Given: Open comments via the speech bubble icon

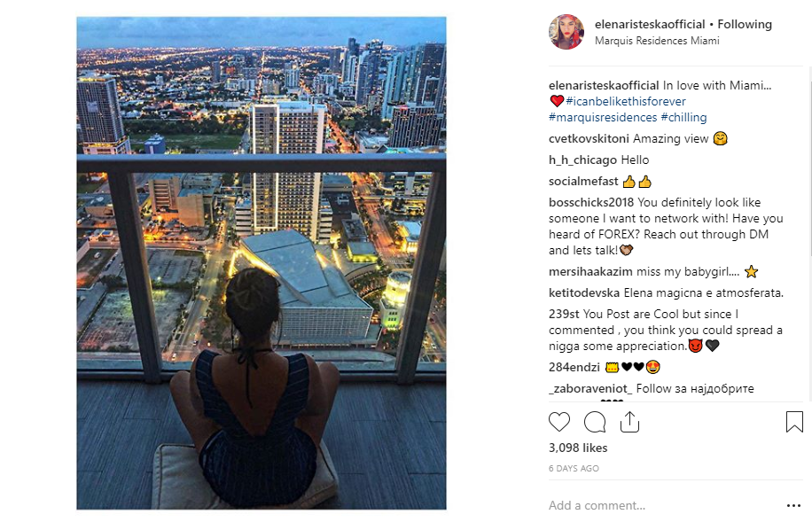Looking at the screenshot, I should (595, 422).
